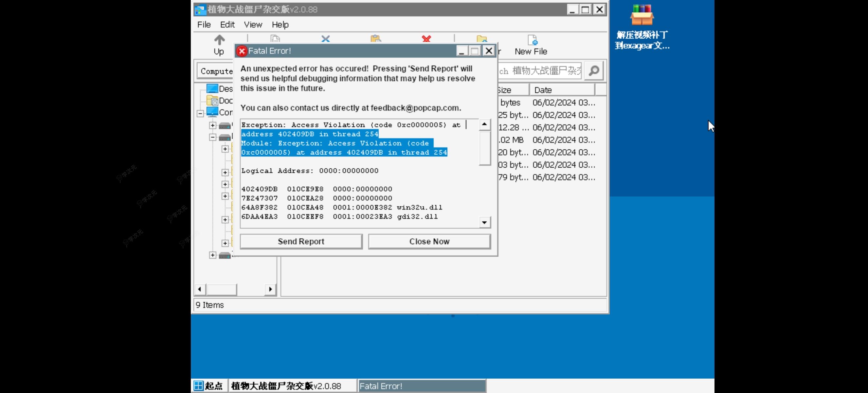This screenshot has height=393, width=868.
Task: Expand the drive node at the tree's bottom
Action: click(x=212, y=255)
